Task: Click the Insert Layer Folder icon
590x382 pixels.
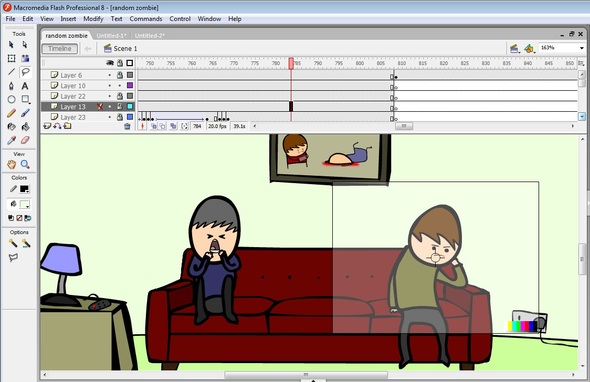Action: coord(67,126)
